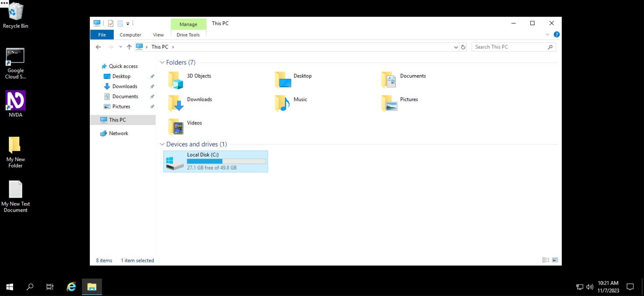Click the Local Disk (C:) capacity bar
644x296 pixels.
[226, 161]
